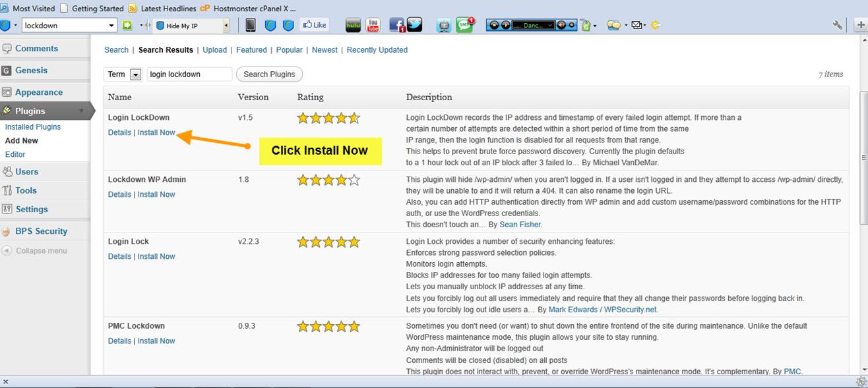Click the Facebook icon with notification badge
The height and width of the screenshot is (388, 868).
(397, 26)
